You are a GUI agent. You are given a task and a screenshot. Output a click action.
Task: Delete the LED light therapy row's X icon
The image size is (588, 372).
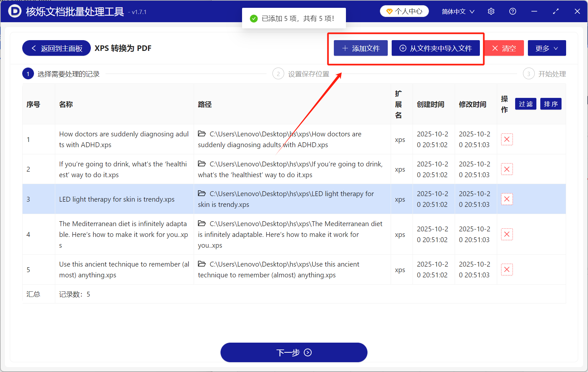point(507,199)
